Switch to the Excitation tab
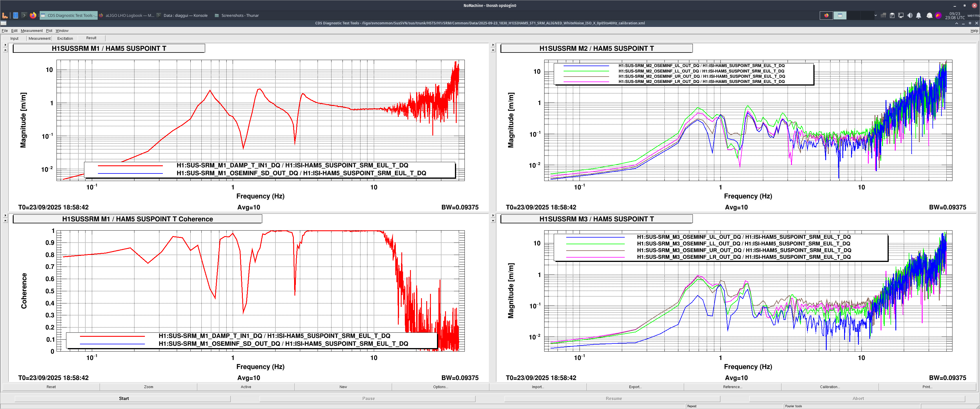The image size is (980, 409). coord(65,39)
